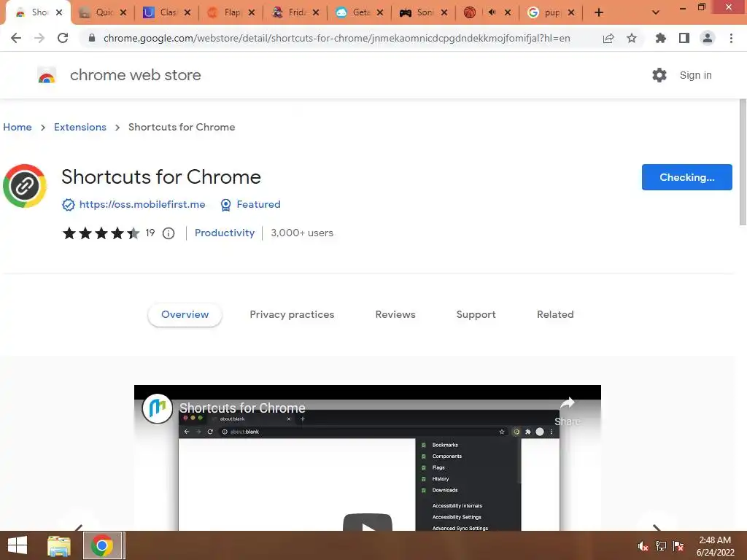Screen dimensions: 747x560
Task: Share the Shortcuts for Chrome video
Action: (x=568, y=411)
